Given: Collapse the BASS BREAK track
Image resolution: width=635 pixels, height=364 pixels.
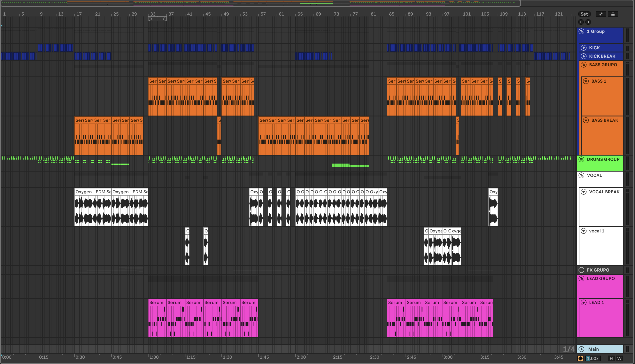Looking at the screenshot, I should coord(586,120).
